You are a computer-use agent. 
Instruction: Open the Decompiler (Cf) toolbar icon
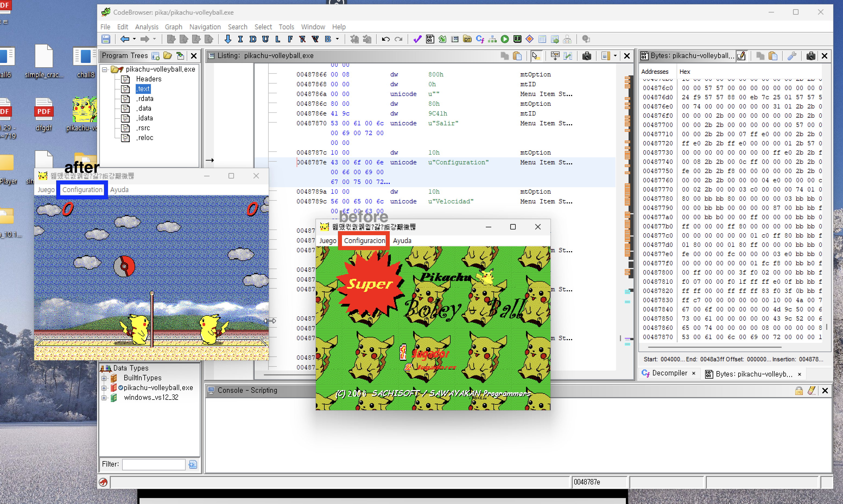coord(480,39)
